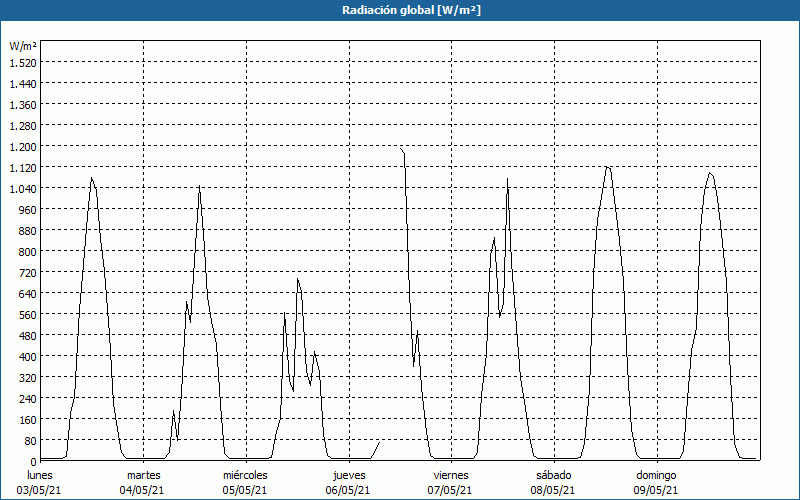Select the 07/05/21 date label
Viewport: 800px width, 500px height.
(450, 490)
